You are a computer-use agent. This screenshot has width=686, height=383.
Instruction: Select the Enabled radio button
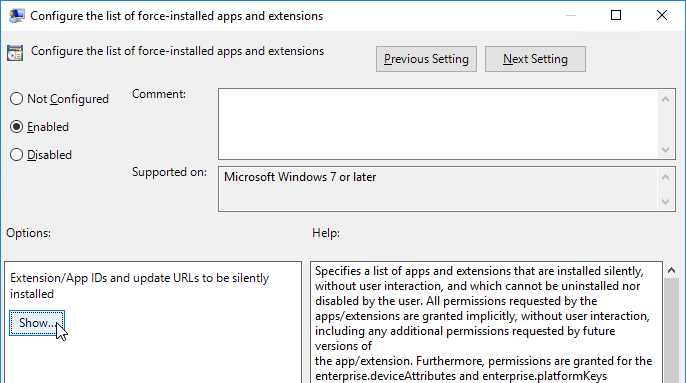(x=16, y=127)
